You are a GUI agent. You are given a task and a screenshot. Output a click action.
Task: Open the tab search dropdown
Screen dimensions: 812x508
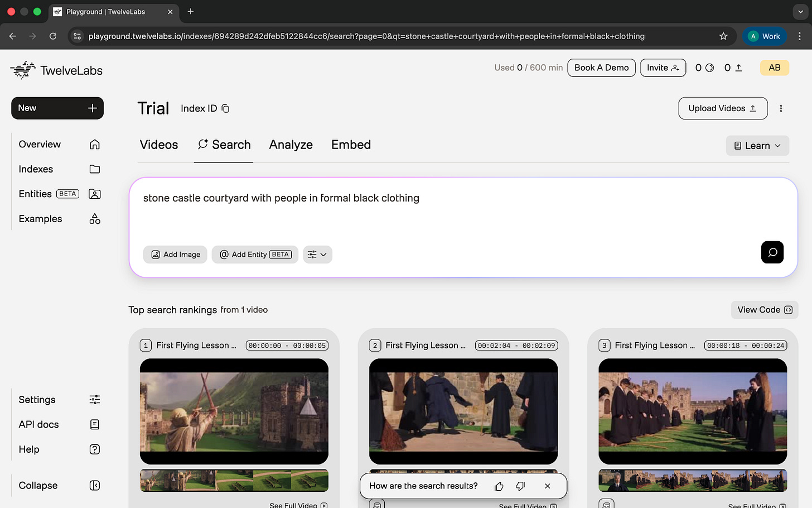tap(801, 11)
